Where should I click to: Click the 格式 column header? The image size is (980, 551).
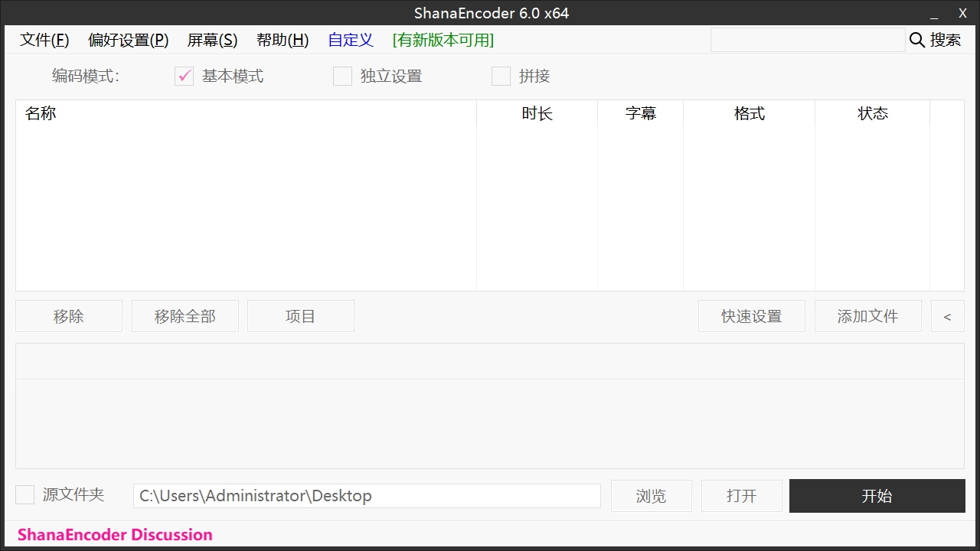[x=749, y=113]
